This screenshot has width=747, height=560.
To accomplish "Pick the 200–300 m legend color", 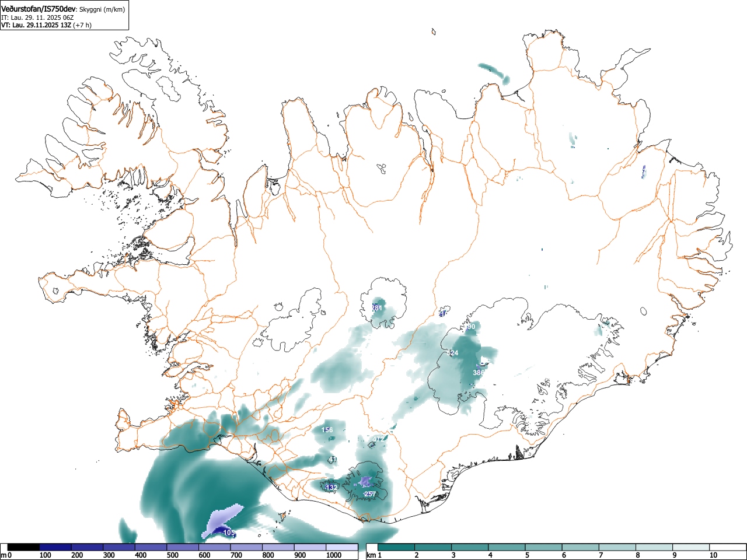I will pos(88,547).
